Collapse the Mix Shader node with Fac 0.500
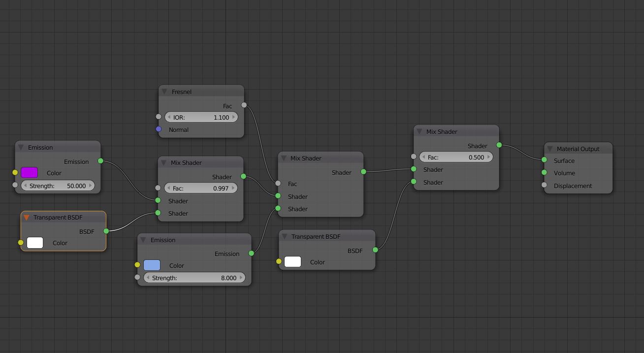Screen dimensions: 644x353 [419, 131]
